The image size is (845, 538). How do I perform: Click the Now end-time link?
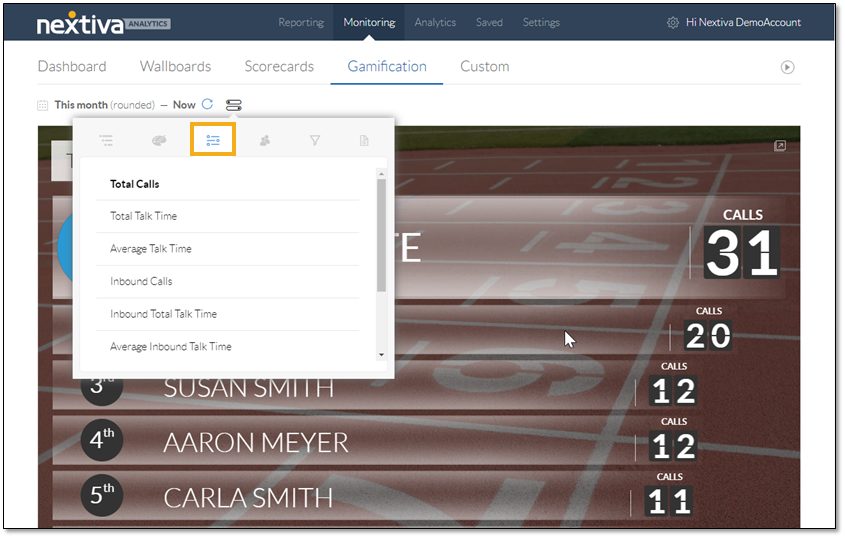(x=184, y=105)
